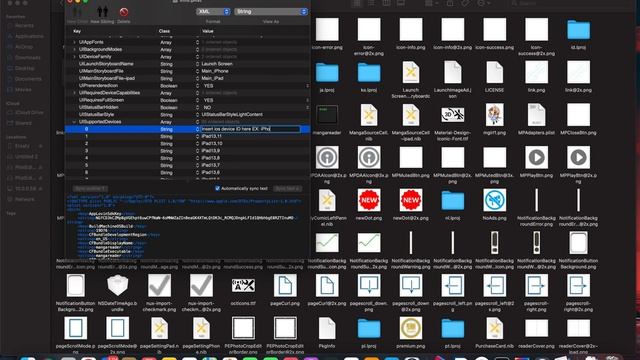Open the UIRequiresFullScreen YES value popup
Image resolution: width=640 pixels, height=360 pixels.
(x=307, y=100)
